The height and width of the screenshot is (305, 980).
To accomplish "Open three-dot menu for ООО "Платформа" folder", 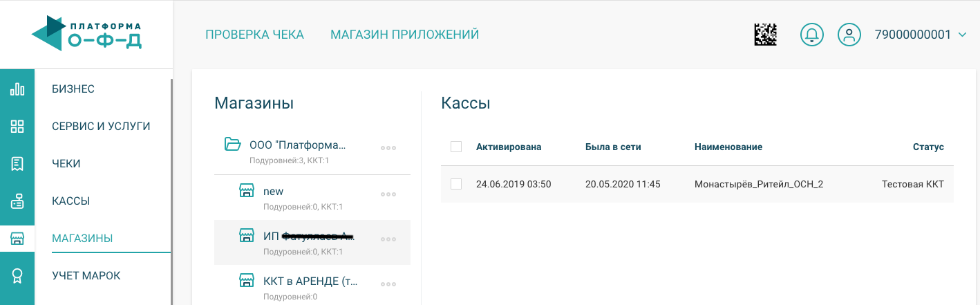I will (388, 148).
